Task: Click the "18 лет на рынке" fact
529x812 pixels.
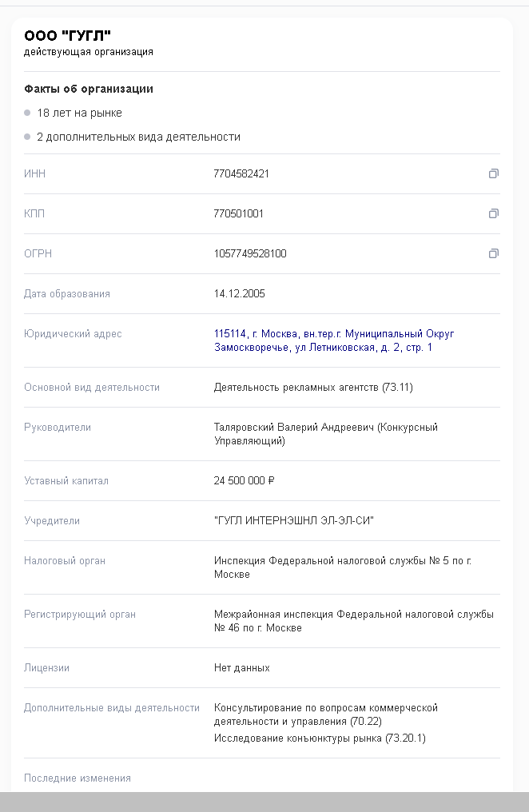Action: (79, 113)
